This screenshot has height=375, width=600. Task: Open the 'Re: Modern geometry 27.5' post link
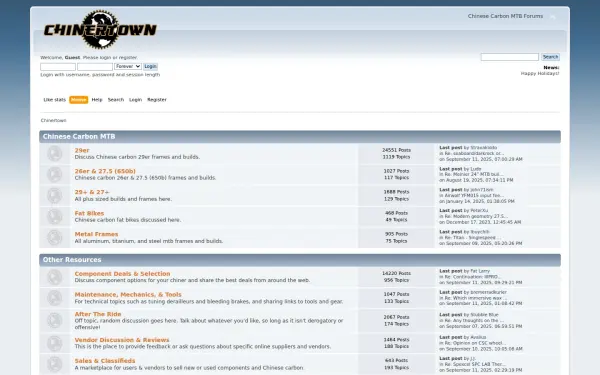pos(476,217)
